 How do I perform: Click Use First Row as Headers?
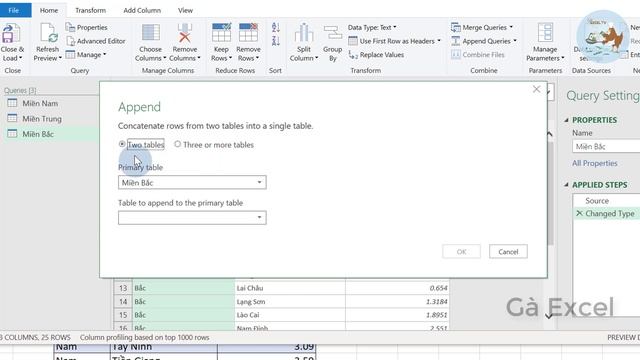(395, 41)
